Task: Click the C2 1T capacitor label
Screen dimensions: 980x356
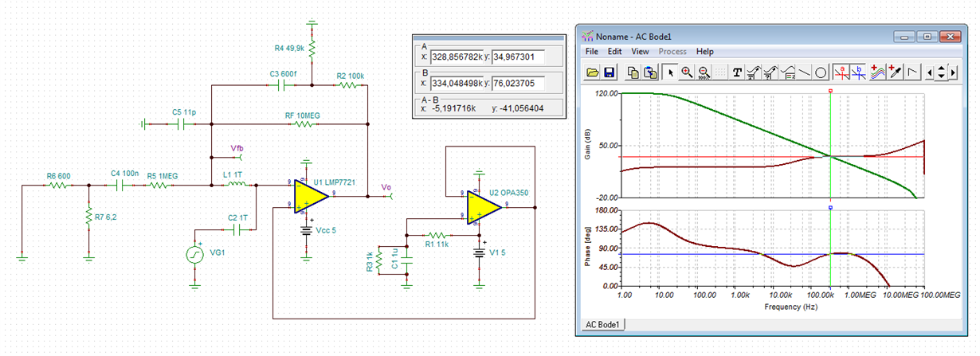Action: pyautogui.click(x=238, y=217)
